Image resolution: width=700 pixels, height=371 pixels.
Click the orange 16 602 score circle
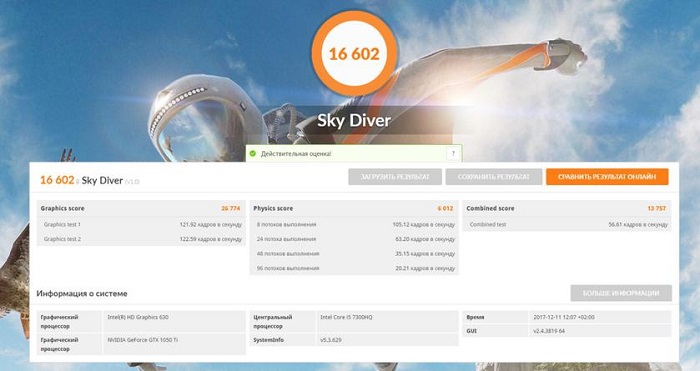(x=354, y=54)
